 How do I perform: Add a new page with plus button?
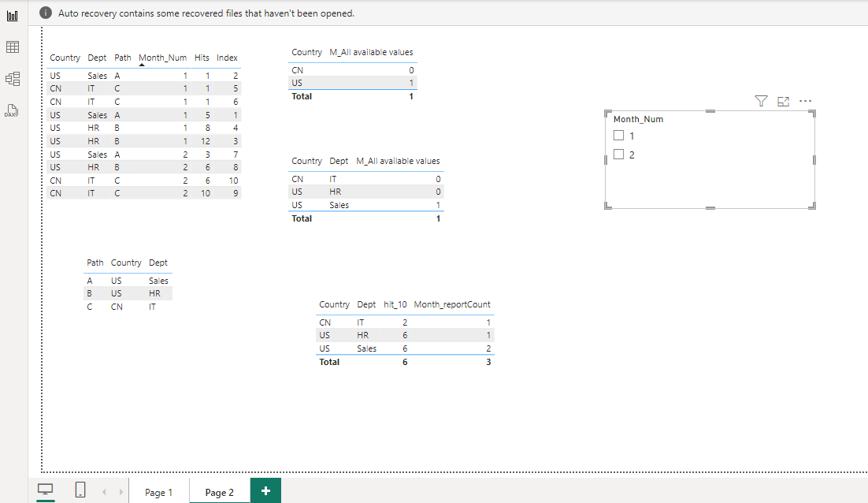(265, 491)
